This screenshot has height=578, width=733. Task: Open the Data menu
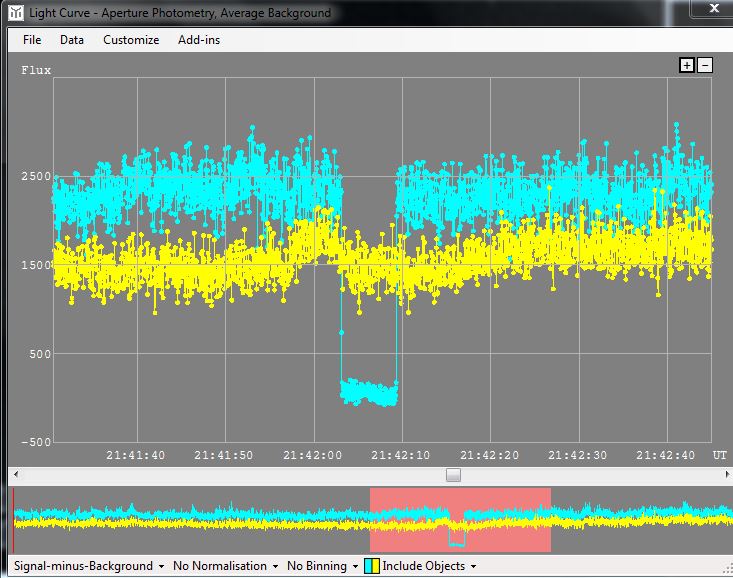[x=72, y=40]
